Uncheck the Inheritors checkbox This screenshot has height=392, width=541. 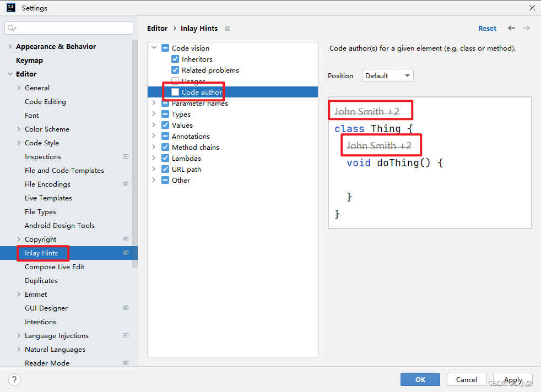[x=175, y=59]
